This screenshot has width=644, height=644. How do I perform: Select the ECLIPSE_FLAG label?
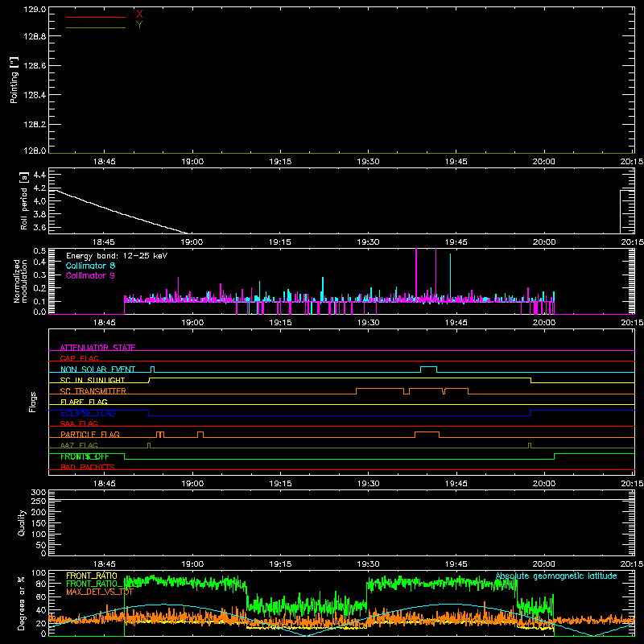pyautogui.click(x=88, y=413)
